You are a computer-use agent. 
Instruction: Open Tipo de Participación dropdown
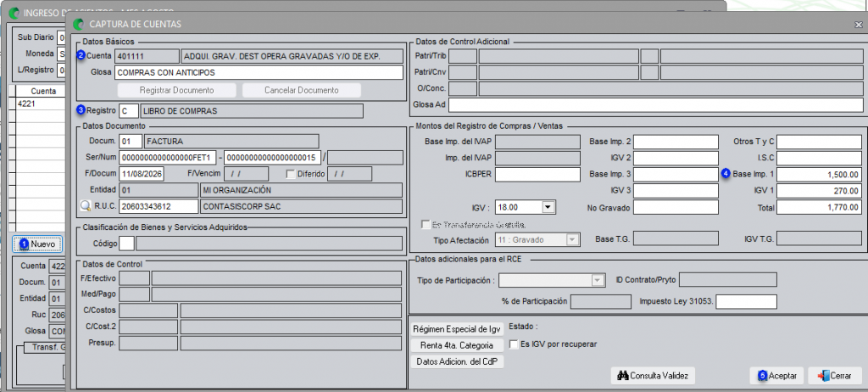(x=597, y=281)
